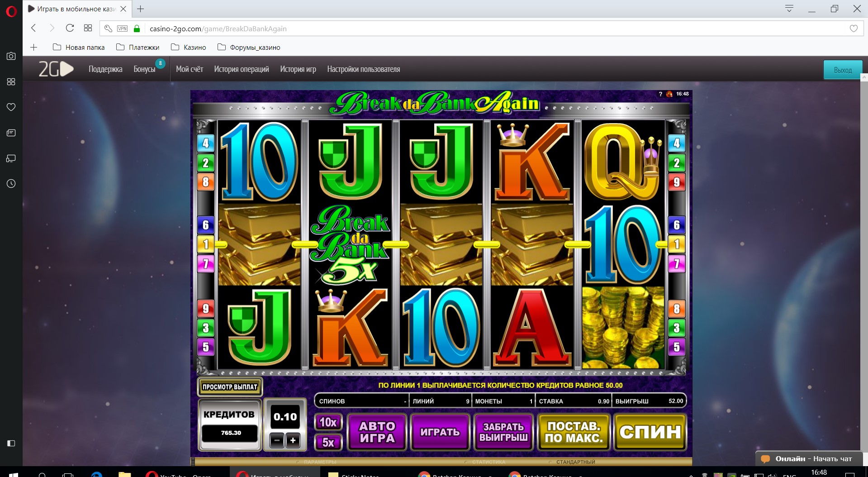The height and width of the screenshot is (477, 868).
Task: Toggle the 5x autoplay option
Action: tap(328, 442)
